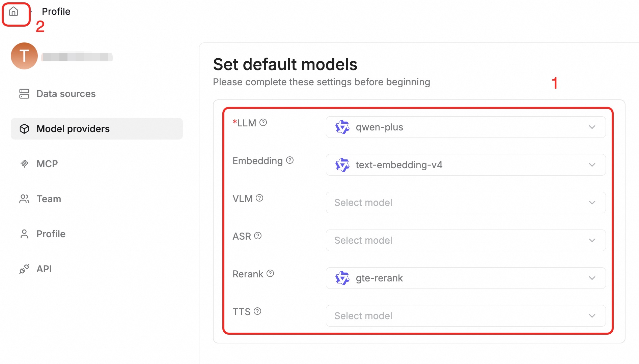Click the Rerank help question-mark icon
Viewport: 639px width, 364px height.
click(x=270, y=274)
